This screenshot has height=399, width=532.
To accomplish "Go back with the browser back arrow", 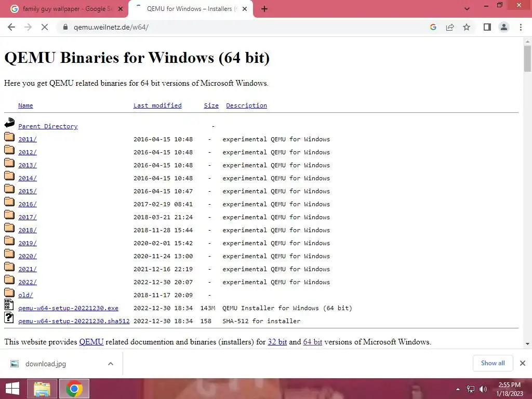I will coord(11,27).
